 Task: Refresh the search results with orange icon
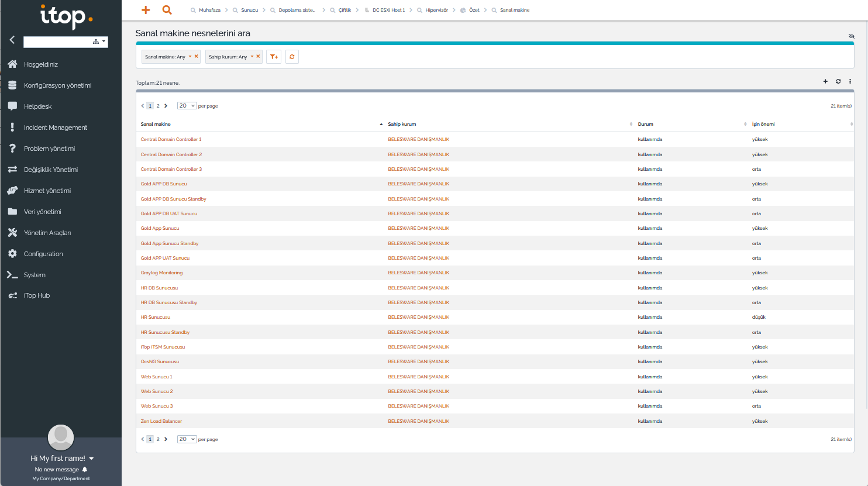click(x=292, y=57)
